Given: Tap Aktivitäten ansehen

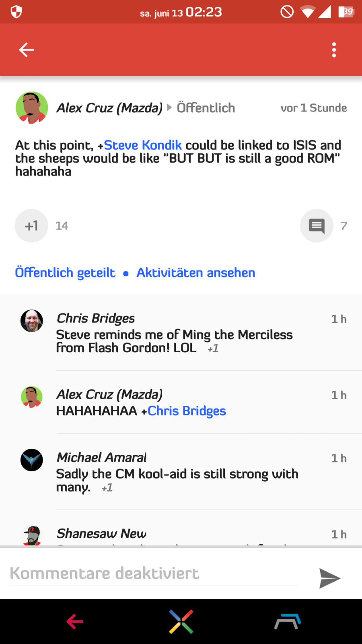Looking at the screenshot, I should 195,272.
